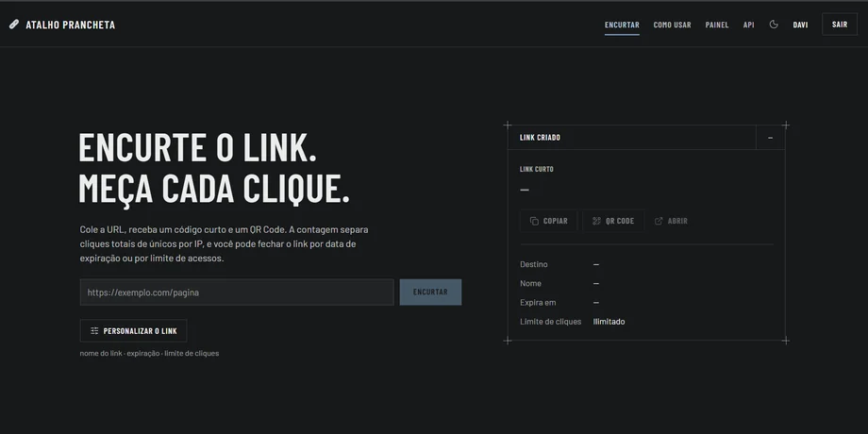868x434 pixels.
Task: Open the Painel tab
Action: 717,25
